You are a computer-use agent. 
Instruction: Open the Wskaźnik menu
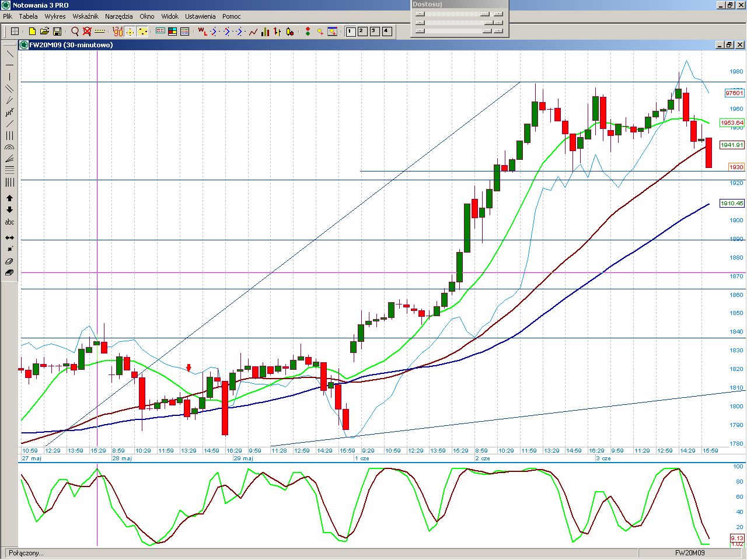[85, 16]
